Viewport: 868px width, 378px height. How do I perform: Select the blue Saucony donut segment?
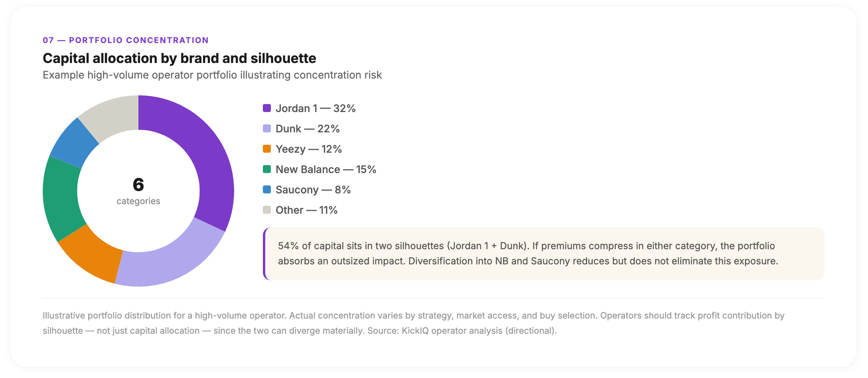75,143
